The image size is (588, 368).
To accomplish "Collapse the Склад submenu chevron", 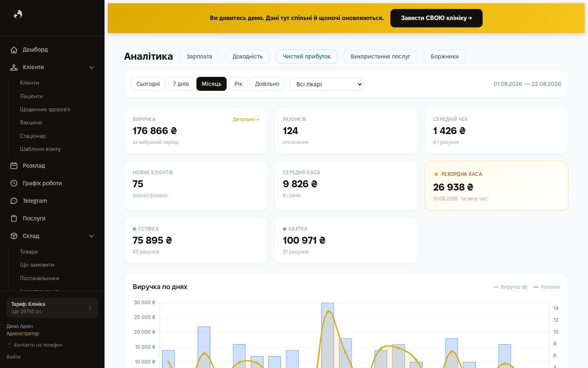I will 91,236.
